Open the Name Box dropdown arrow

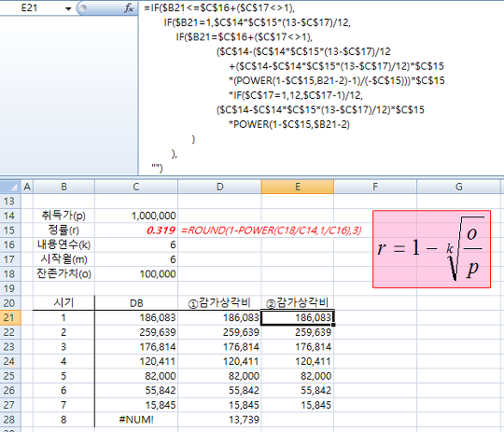click(x=68, y=8)
